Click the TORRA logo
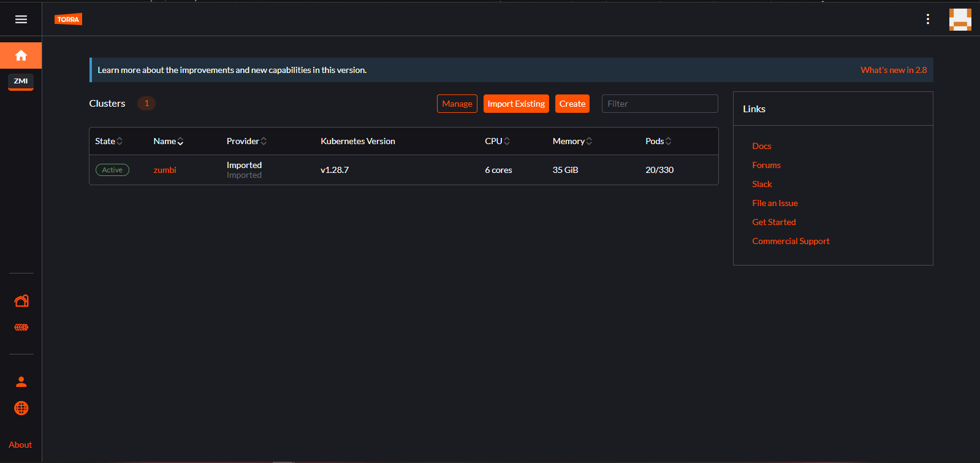Image resolution: width=980 pixels, height=463 pixels. click(x=68, y=20)
